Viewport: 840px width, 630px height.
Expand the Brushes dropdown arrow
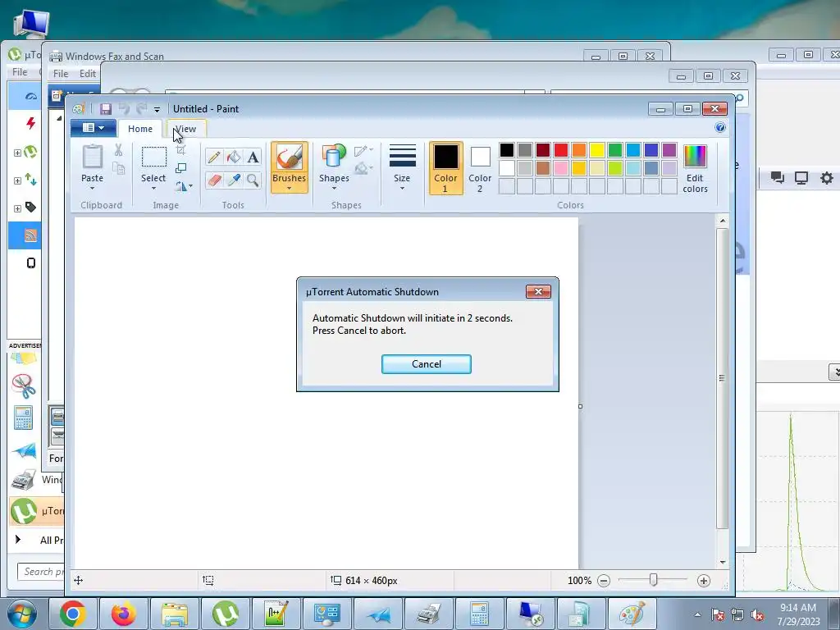click(x=290, y=188)
